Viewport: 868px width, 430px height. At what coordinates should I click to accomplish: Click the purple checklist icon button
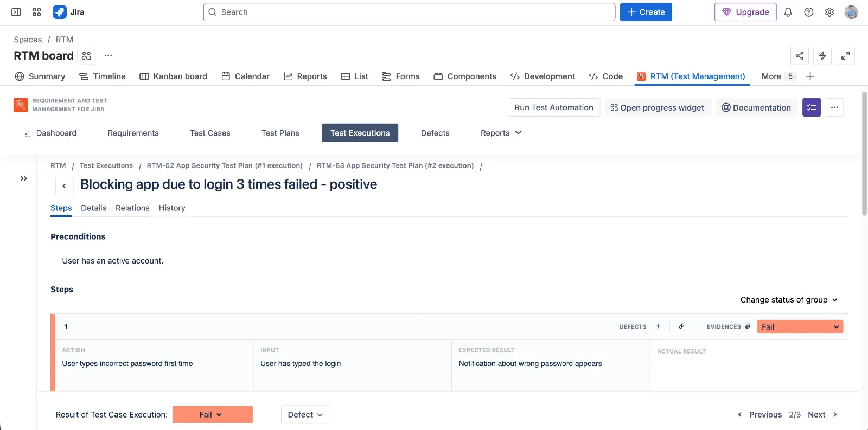tap(812, 107)
